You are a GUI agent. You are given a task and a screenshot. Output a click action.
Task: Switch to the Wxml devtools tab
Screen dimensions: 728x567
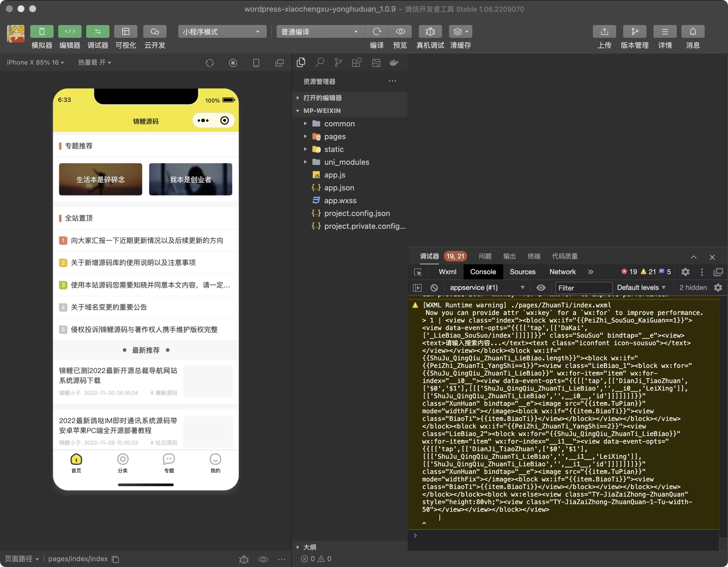[447, 272]
